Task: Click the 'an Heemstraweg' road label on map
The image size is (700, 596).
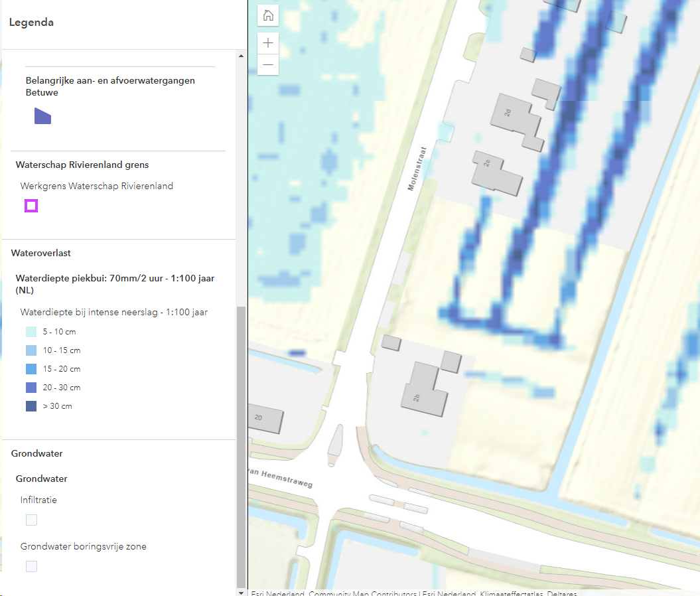Action: [x=281, y=478]
